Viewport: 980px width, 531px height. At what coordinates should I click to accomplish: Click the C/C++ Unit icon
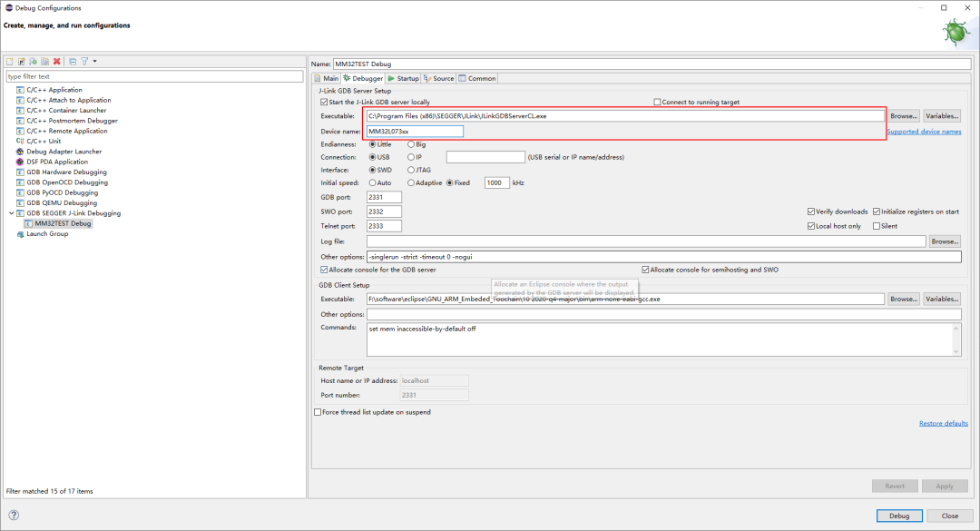coord(20,142)
